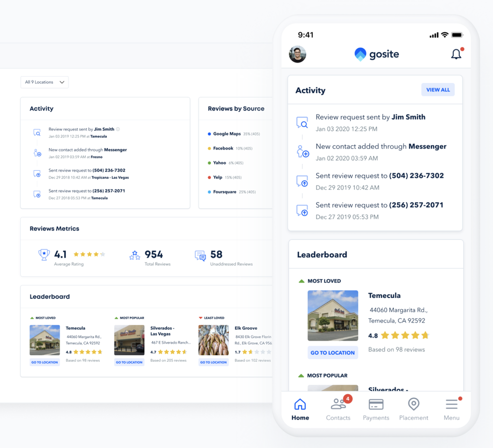Tap the user profile avatar photo
The width and height of the screenshot is (493, 448).
coord(297,54)
